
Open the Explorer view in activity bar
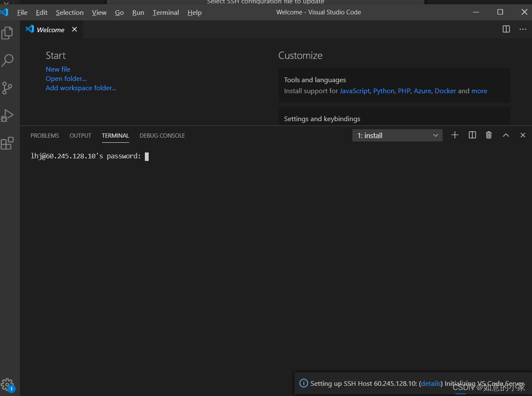(x=7, y=33)
